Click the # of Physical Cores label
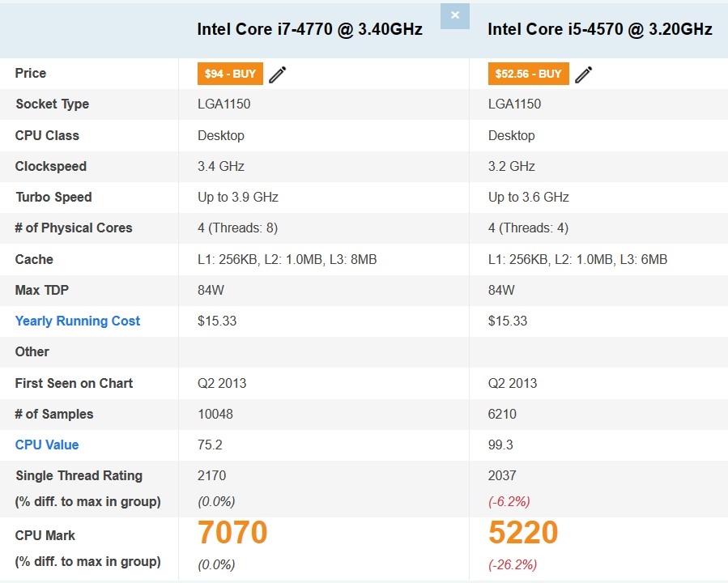728x583 pixels. 74,228
